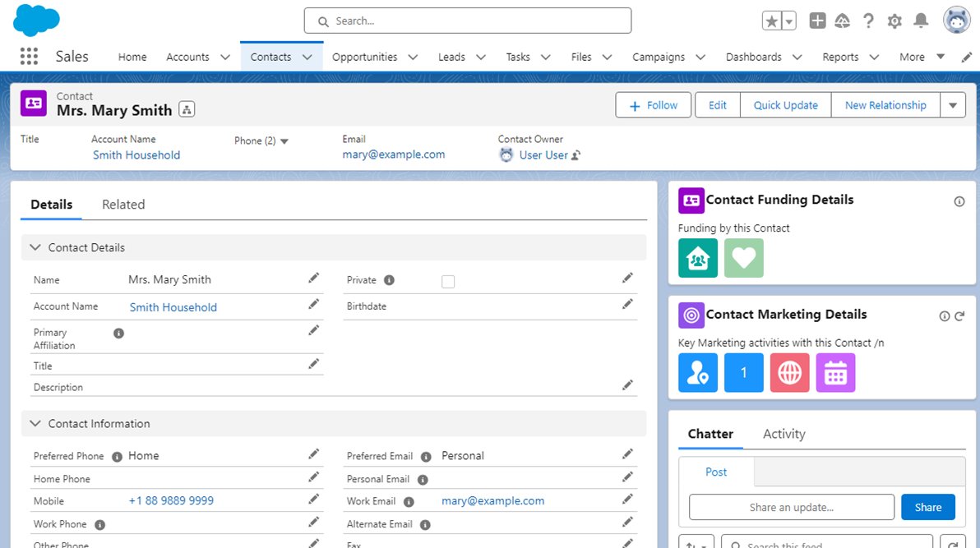Click the Share an update text box

[x=791, y=508]
